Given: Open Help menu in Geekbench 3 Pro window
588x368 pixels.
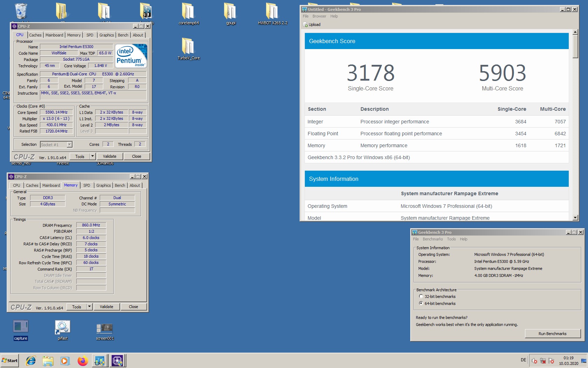Looking at the screenshot, I should pyautogui.click(x=463, y=239).
